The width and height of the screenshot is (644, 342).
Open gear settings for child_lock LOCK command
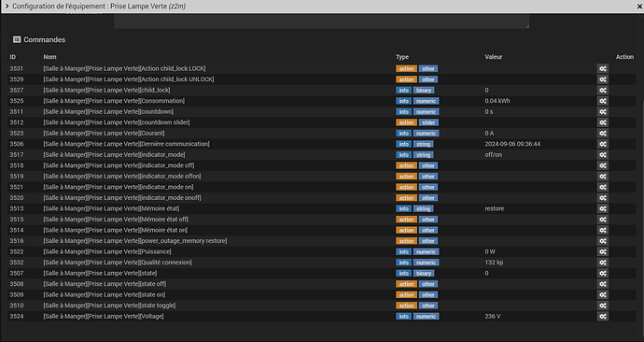(x=603, y=68)
